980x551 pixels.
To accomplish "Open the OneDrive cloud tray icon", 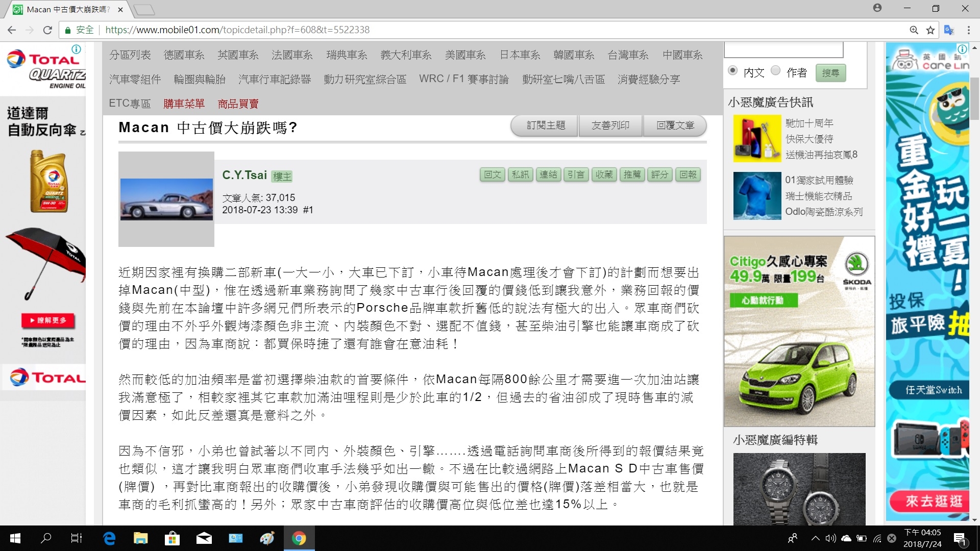I will [846, 538].
